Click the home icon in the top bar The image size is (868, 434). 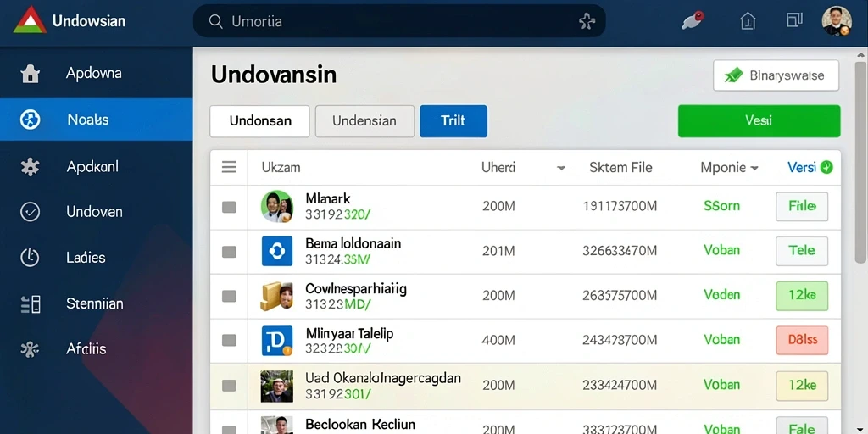click(x=748, y=21)
